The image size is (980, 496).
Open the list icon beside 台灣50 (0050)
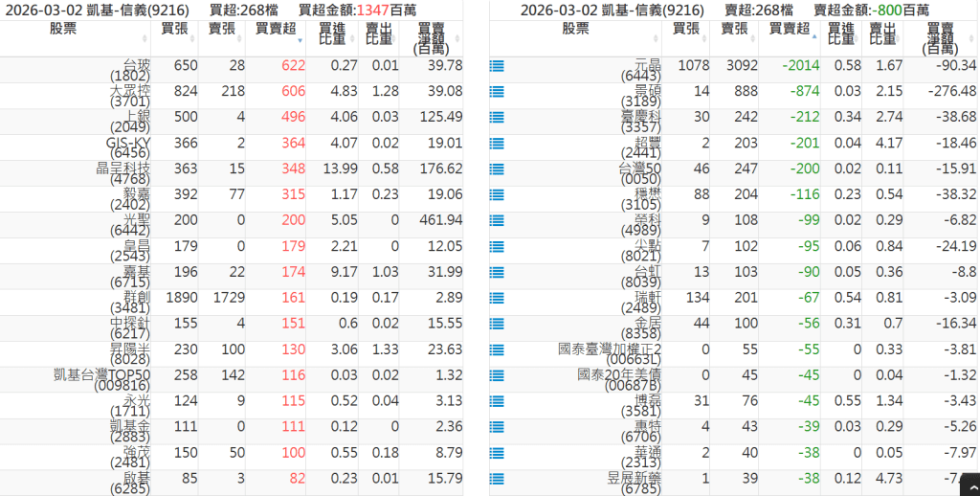click(497, 169)
